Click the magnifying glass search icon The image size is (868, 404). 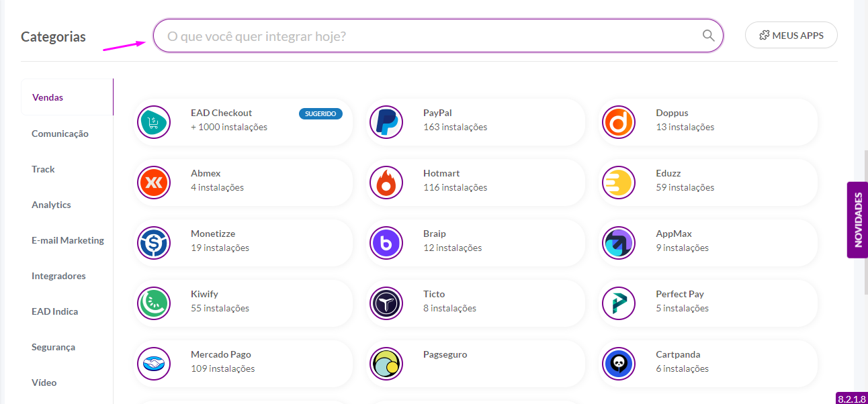pyautogui.click(x=708, y=36)
